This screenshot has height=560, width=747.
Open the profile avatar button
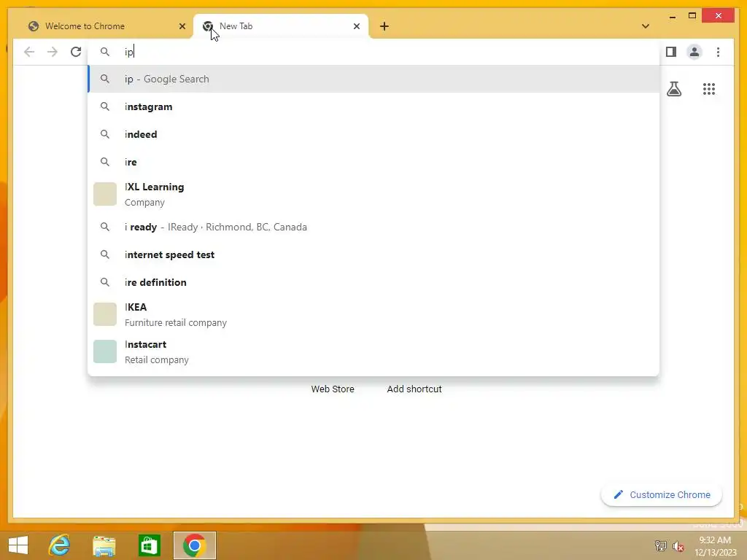point(694,52)
